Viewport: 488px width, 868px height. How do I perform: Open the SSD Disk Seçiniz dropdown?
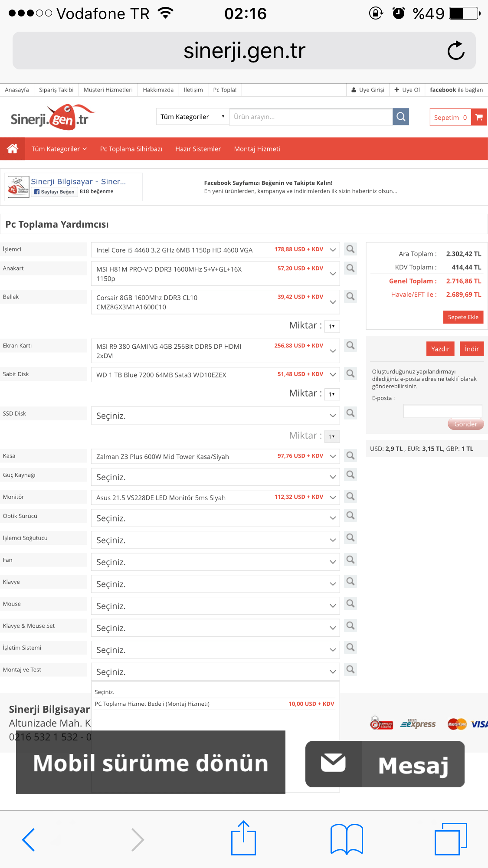click(215, 416)
